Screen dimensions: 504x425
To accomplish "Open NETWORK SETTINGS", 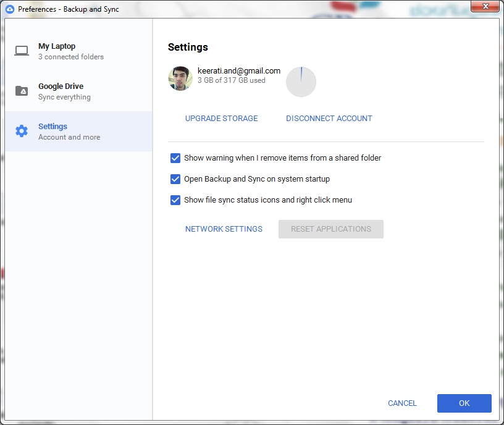I will click(224, 229).
